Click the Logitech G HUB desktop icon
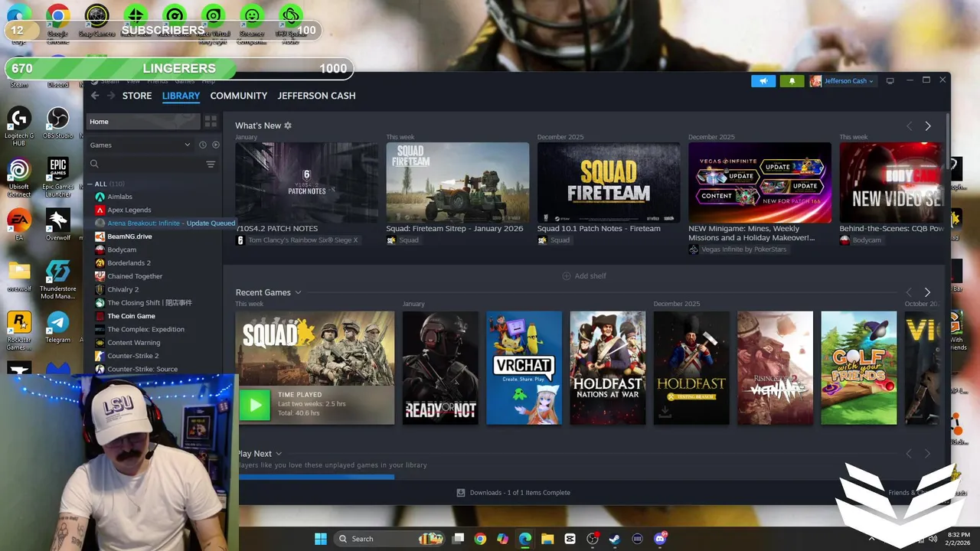Screen dimensions: 980x551 (19, 125)
